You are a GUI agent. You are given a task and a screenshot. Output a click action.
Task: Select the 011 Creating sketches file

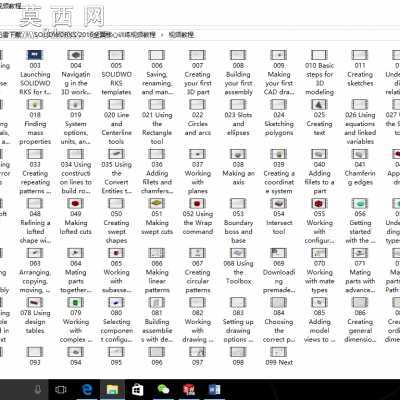(360, 69)
